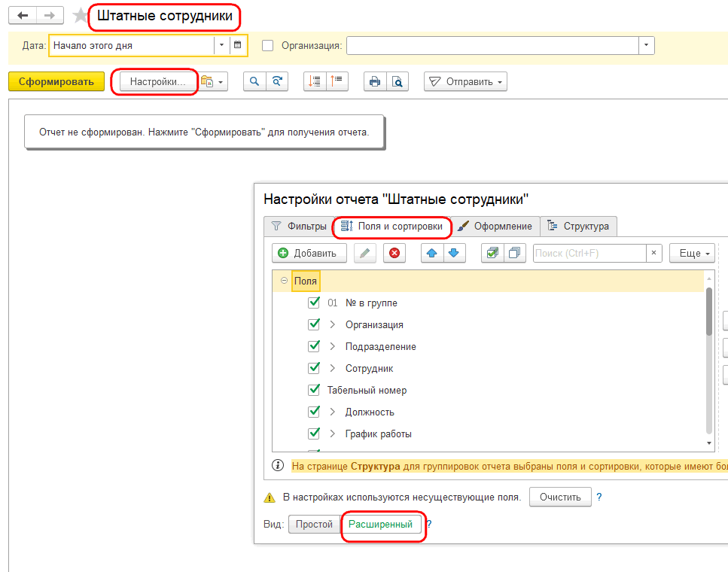Expand the График работы field node
The height and width of the screenshot is (572, 728).
coord(333,434)
